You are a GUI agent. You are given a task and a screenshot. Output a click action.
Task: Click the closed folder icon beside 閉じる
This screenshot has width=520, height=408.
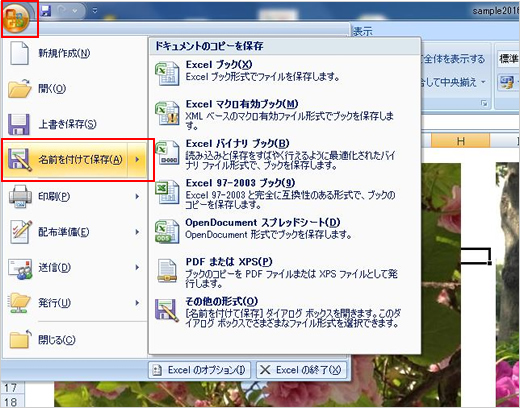[x=20, y=339]
